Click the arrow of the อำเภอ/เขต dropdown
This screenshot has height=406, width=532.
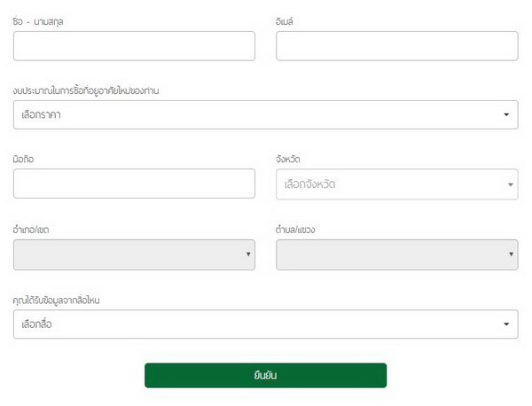[x=247, y=254]
